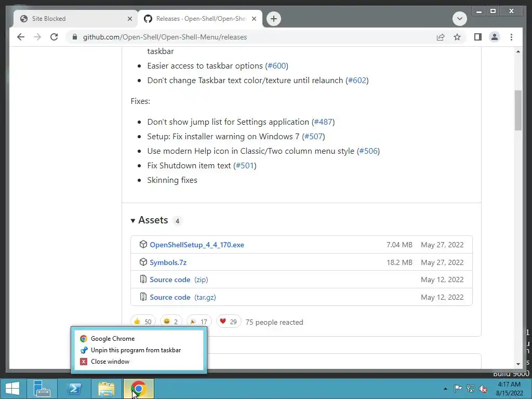Image resolution: width=532 pixels, height=399 pixels.
Task: Open Action Center flag icon
Action: pos(458,389)
